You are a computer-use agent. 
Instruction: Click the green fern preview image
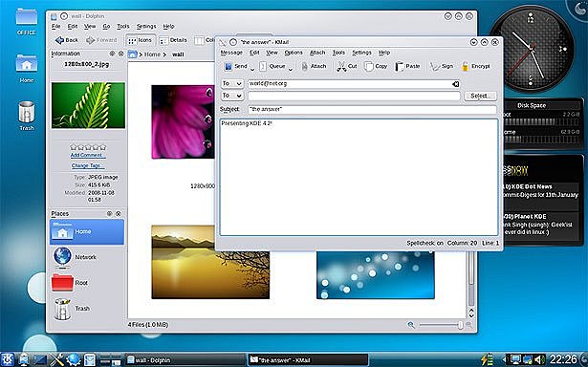(x=88, y=105)
